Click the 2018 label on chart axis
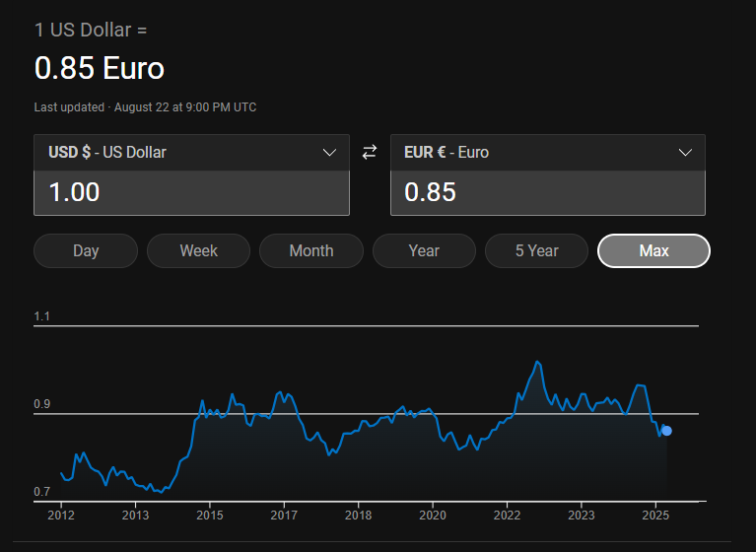This screenshot has height=552, width=756. click(x=358, y=516)
